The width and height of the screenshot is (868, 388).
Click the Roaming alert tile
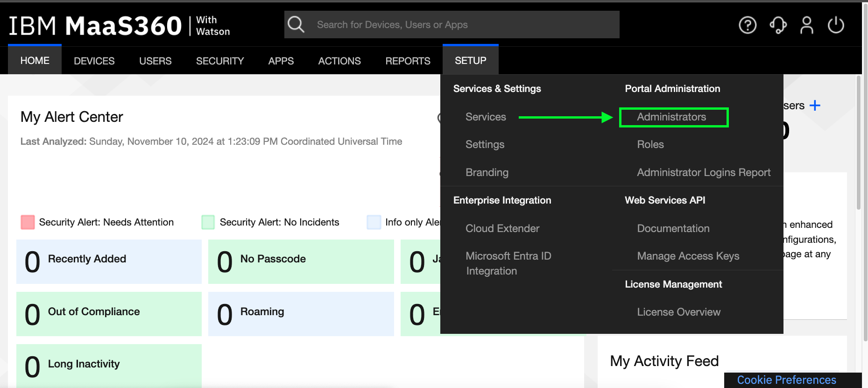[x=301, y=314]
